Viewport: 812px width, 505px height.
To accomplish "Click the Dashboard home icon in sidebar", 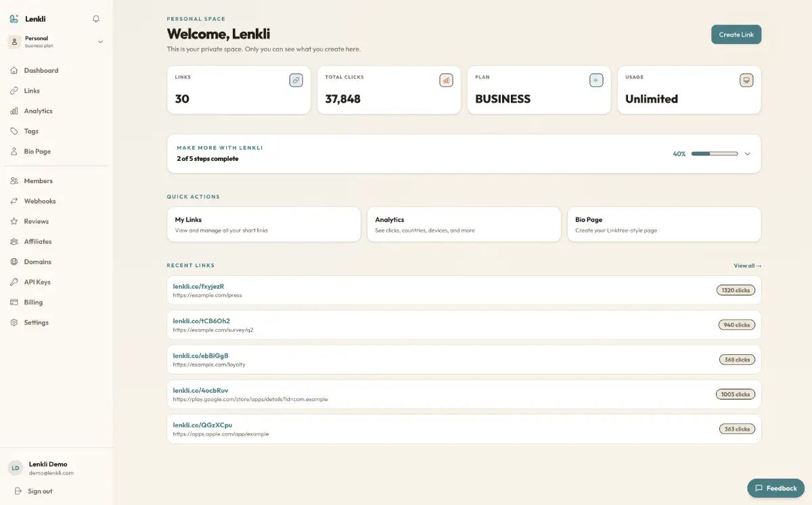I will click(14, 70).
